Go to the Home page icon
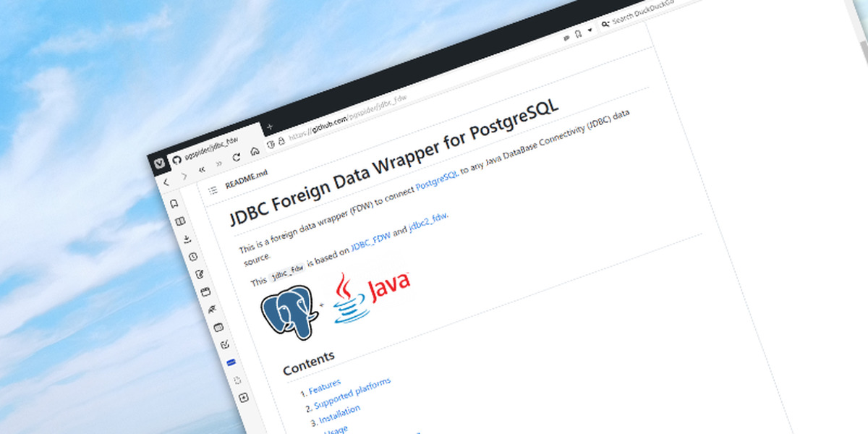 point(254,151)
